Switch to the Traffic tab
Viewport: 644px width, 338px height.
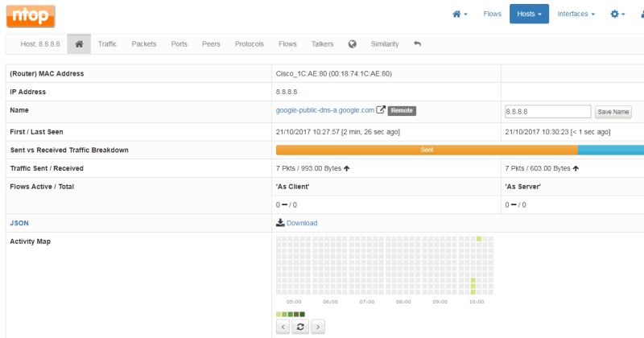click(x=107, y=44)
